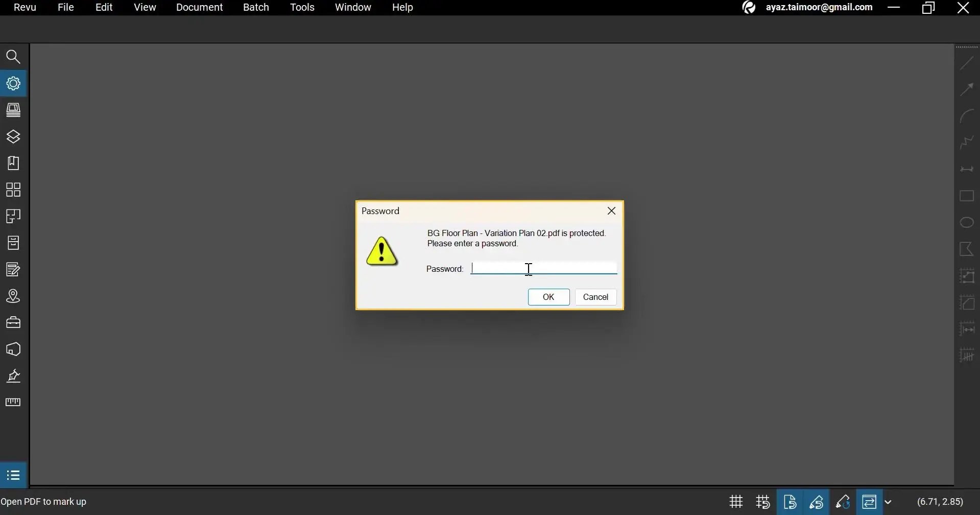Open the Thumbnails panel icon
The width and height of the screenshot is (980, 515).
(13, 110)
